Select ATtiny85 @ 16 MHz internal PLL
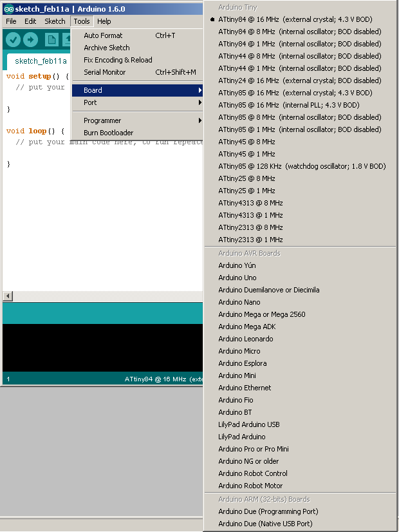 [300, 105]
